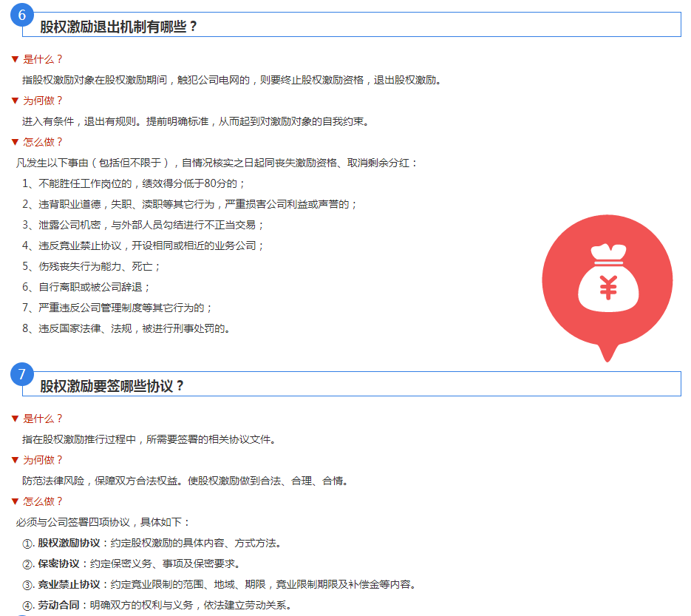This screenshot has height=616, width=691.
Task: Select the heading 股权激励退出机制有哪些？
Action: pos(119,27)
